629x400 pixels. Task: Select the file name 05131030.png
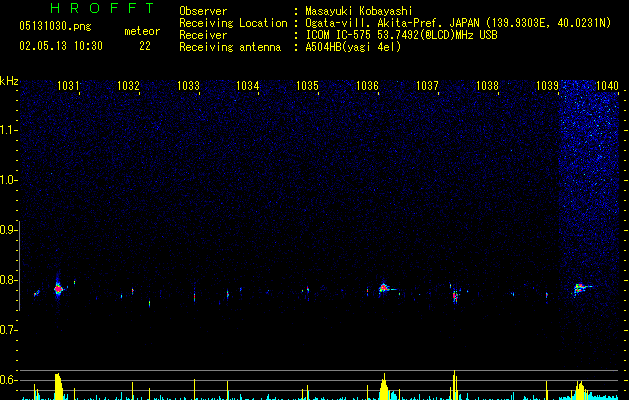tap(55, 26)
